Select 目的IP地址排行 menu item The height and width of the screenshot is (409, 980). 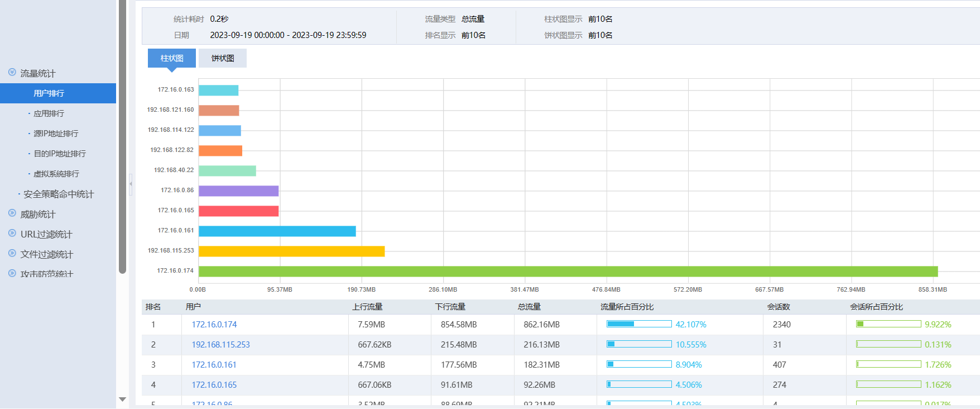[x=60, y=154]
